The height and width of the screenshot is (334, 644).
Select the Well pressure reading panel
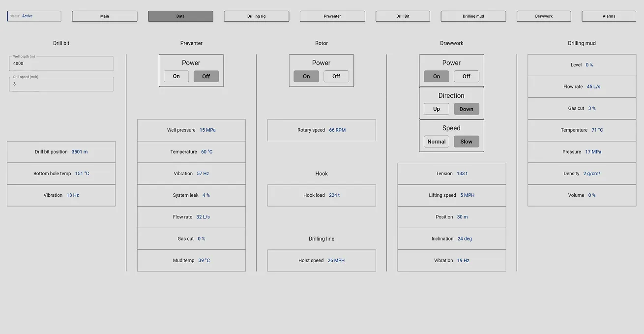(x=191, y=130)
